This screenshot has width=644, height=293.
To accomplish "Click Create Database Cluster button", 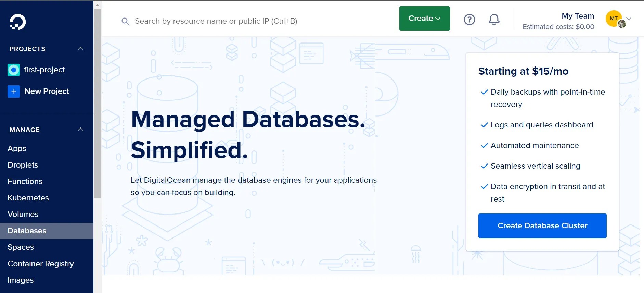I will (x=542, y=226).
